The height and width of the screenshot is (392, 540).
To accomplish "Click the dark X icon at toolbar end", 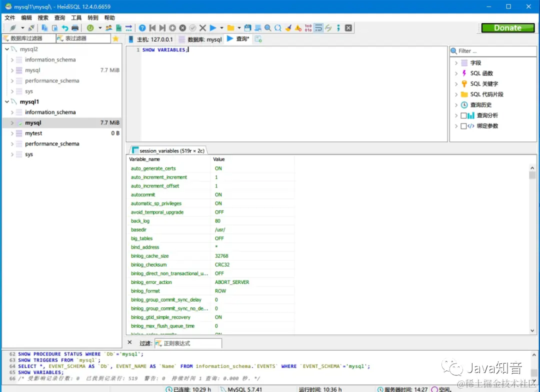I will coord(348,28).
